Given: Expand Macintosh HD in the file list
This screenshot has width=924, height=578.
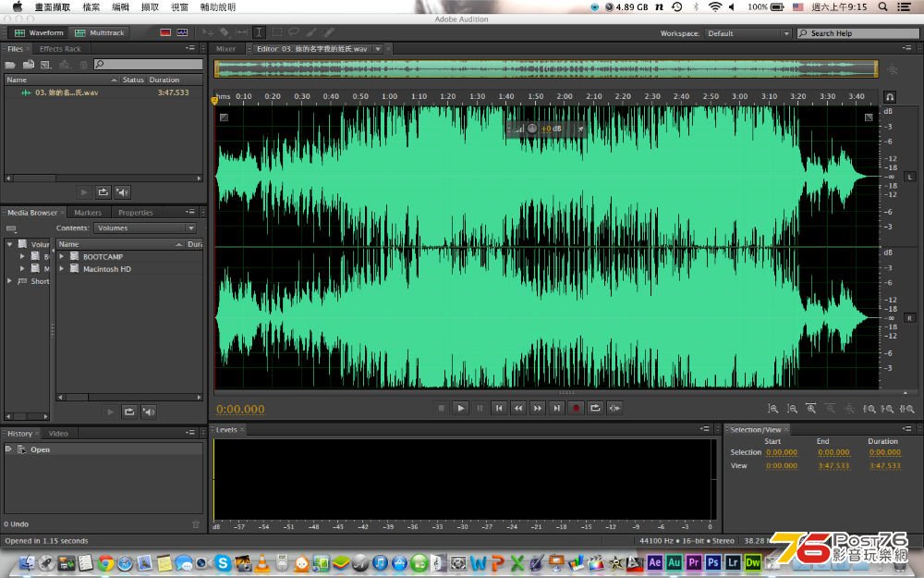Looking at the screenshot, I should [62, 268].
